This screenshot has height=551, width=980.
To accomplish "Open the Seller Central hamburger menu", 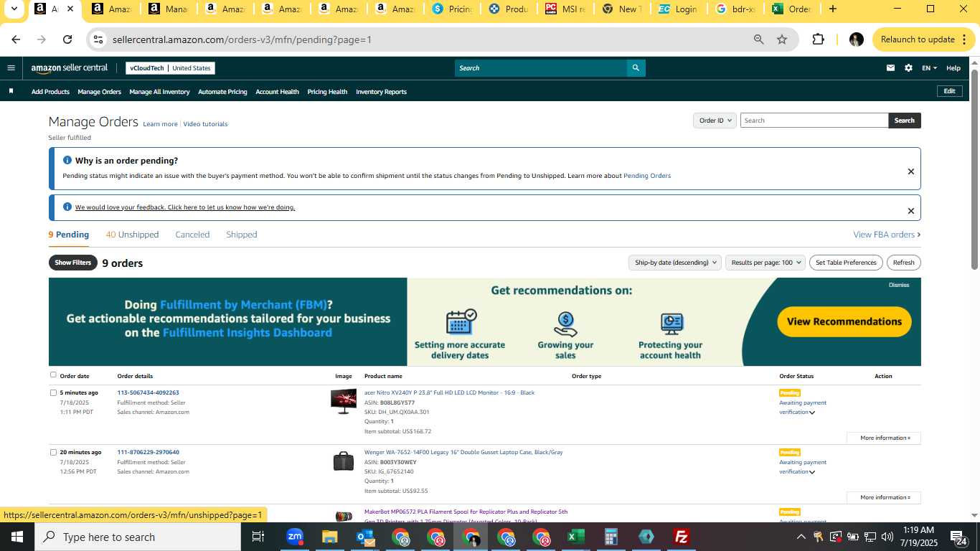I will click(11, 68).
